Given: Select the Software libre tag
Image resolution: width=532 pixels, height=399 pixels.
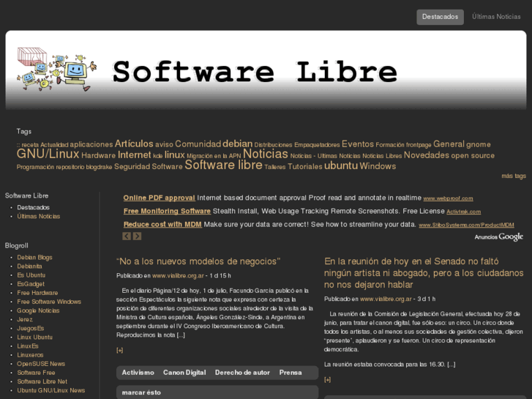Looking at the screenshot, I should click(x=223, y=165).
